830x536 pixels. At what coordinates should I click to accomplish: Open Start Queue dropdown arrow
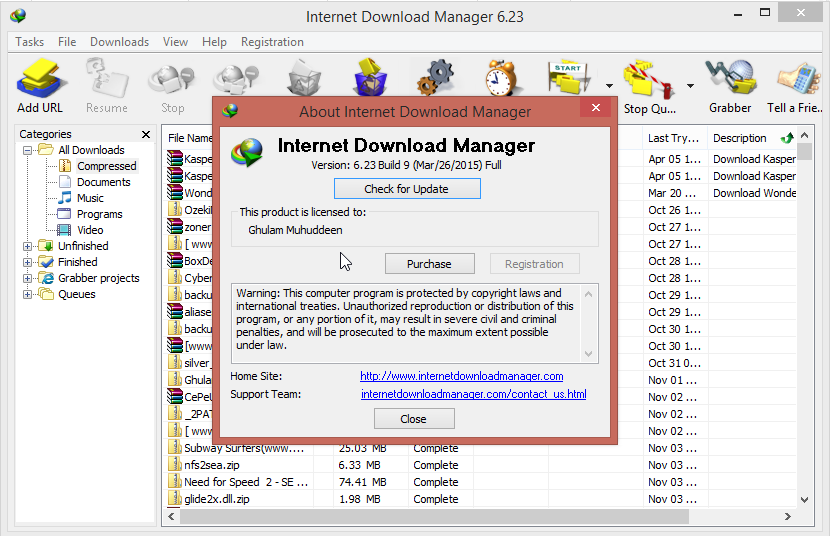(x=609, y=86)
